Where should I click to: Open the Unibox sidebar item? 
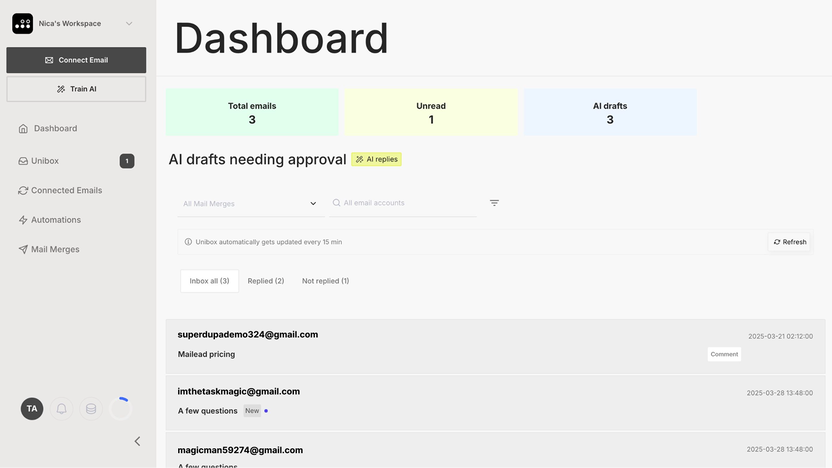[x=38, y=161]
